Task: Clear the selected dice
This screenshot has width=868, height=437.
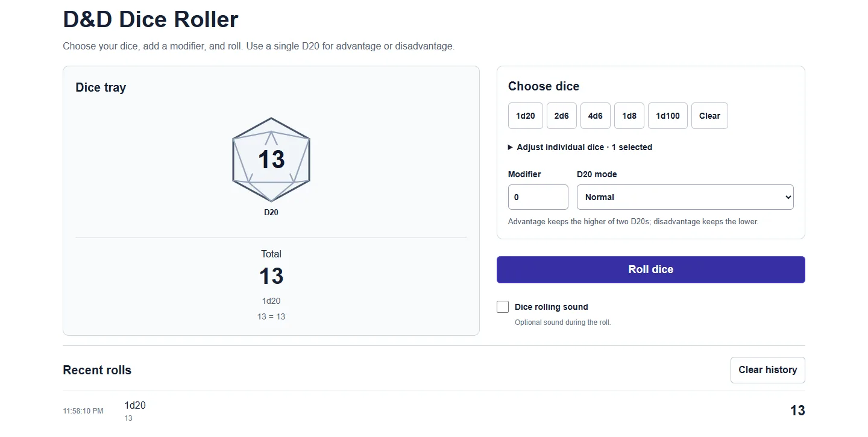Action: click(709, 116)
